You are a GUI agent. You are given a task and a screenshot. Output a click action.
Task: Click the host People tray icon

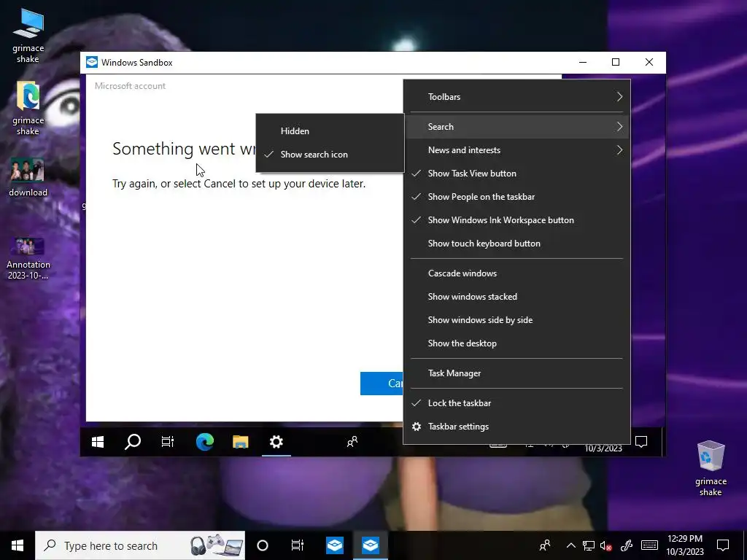tap(545, 545)
